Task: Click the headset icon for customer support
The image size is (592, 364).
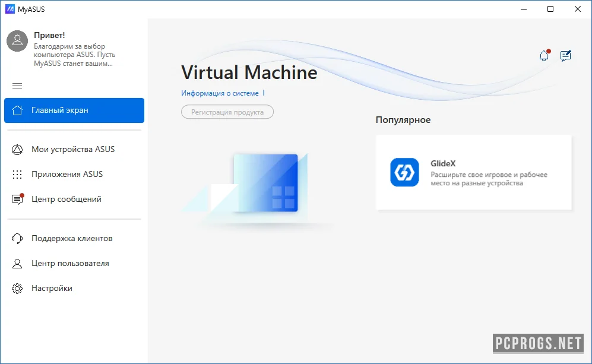Action: pyautogui.click(x=18, y=239)
